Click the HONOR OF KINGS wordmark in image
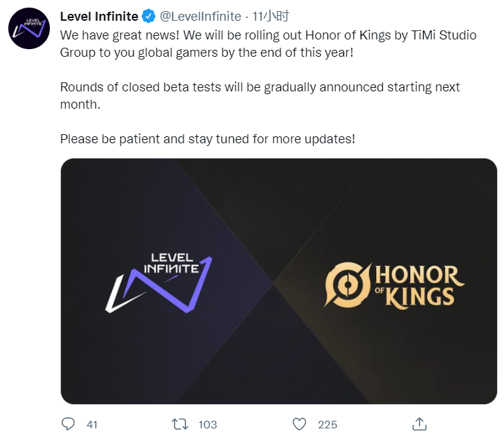Screen dimensions: 504x436 (x=420, y=284)
